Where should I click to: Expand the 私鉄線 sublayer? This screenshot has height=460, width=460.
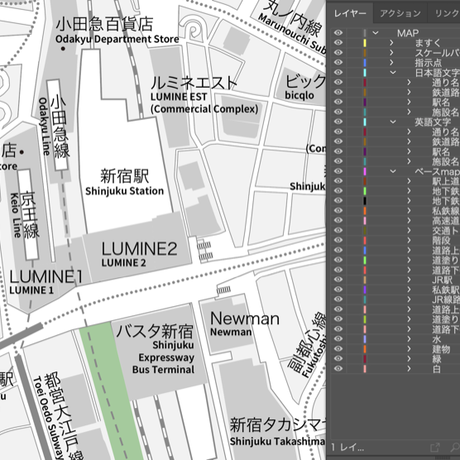pyautogui.click(x=409, y=211)
